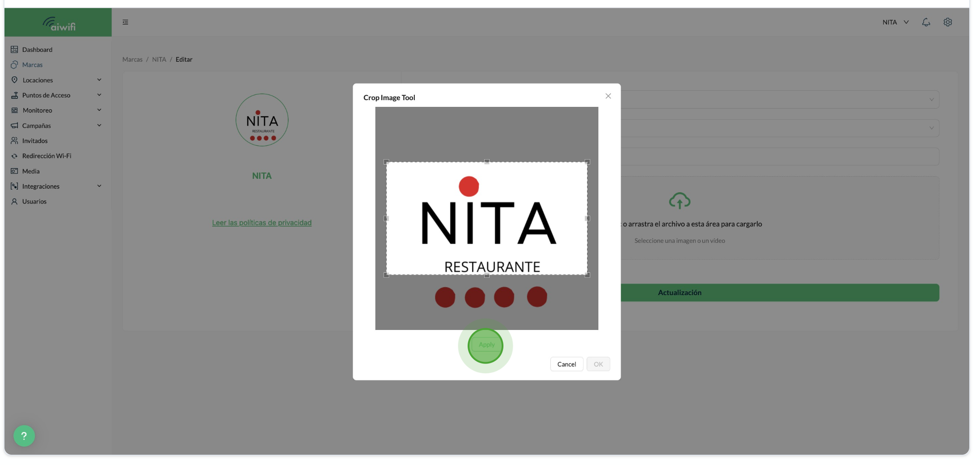Open the first form dropdown arrow
The width and height of the screenshot is (980, 465).
(x=931, y=99)
